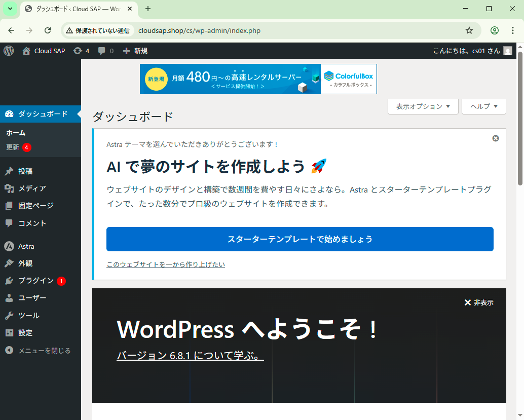The height and width of the screenshot is (420, 524).
Task: Click the red badge 1 beside プラグイン
Action: click(x=61, y=281)
